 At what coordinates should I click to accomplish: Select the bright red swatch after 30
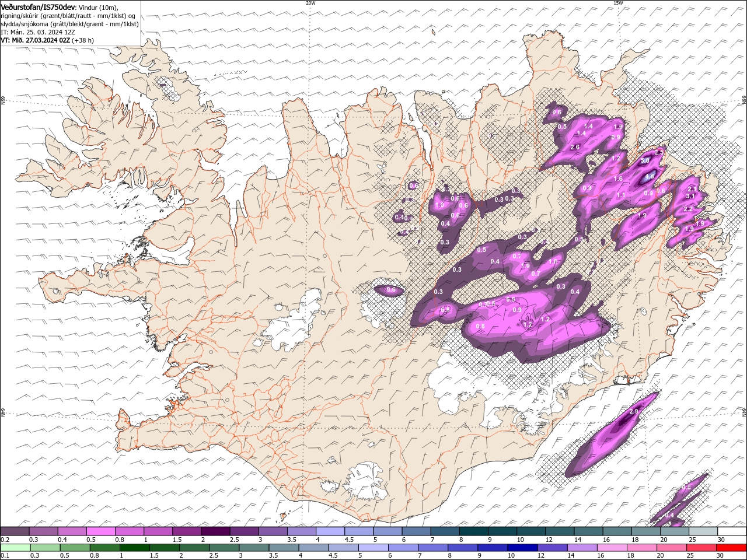(731, 548)
